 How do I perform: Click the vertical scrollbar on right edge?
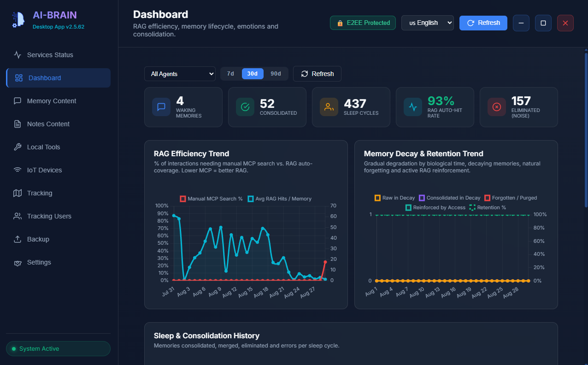point(586,130)
